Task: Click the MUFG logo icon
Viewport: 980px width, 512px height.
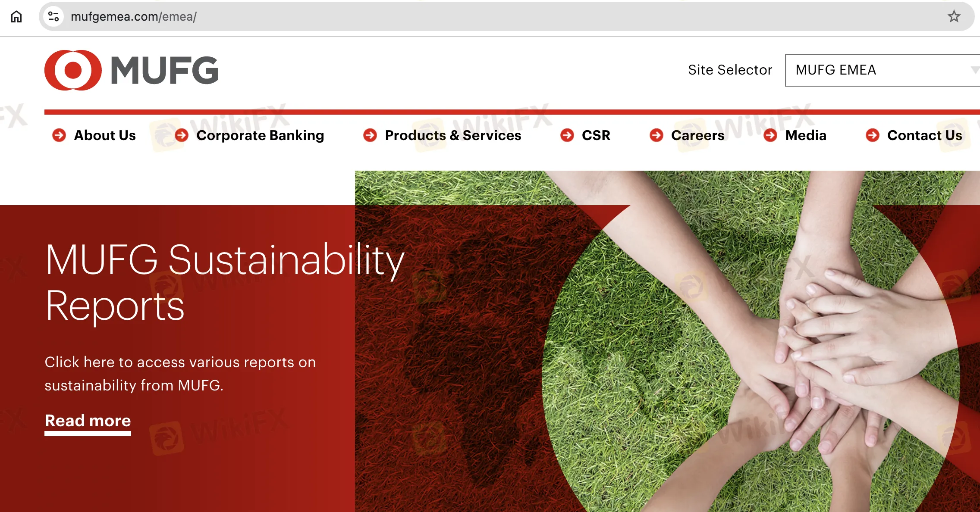Action: tap(73, 69)
